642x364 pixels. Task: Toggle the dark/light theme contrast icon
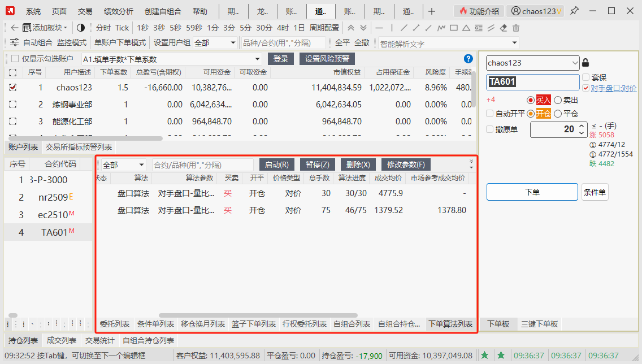[x=80, y=28]
